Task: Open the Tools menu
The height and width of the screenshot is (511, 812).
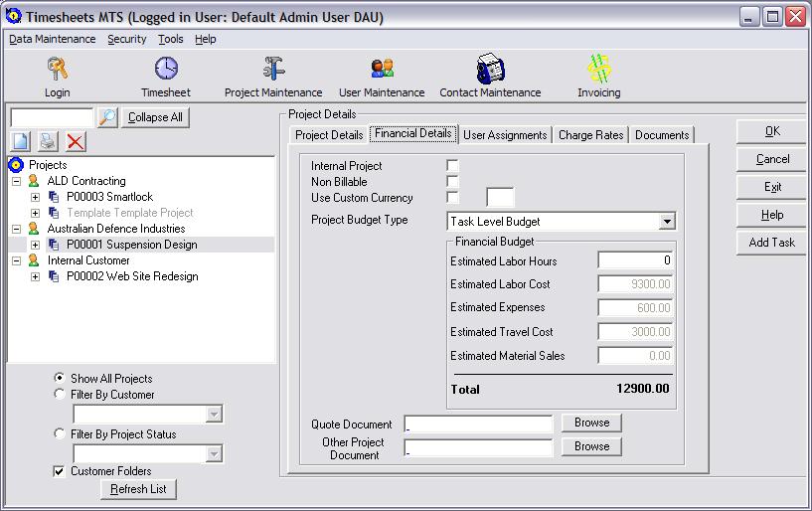Action: tap(171, 40)
